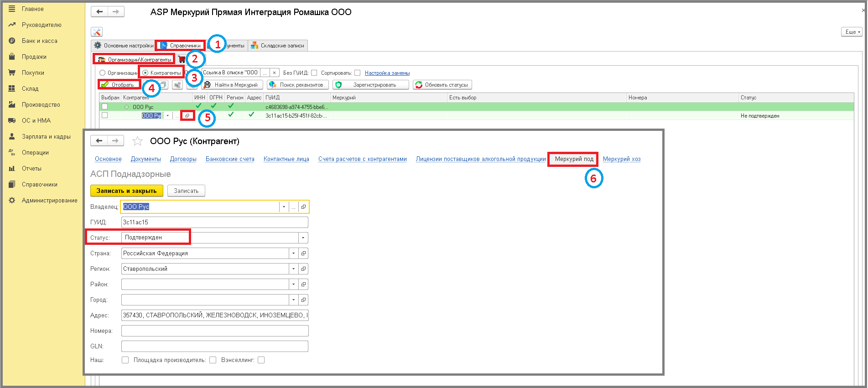Open the Район dropdown arrow

pos(294,284)
